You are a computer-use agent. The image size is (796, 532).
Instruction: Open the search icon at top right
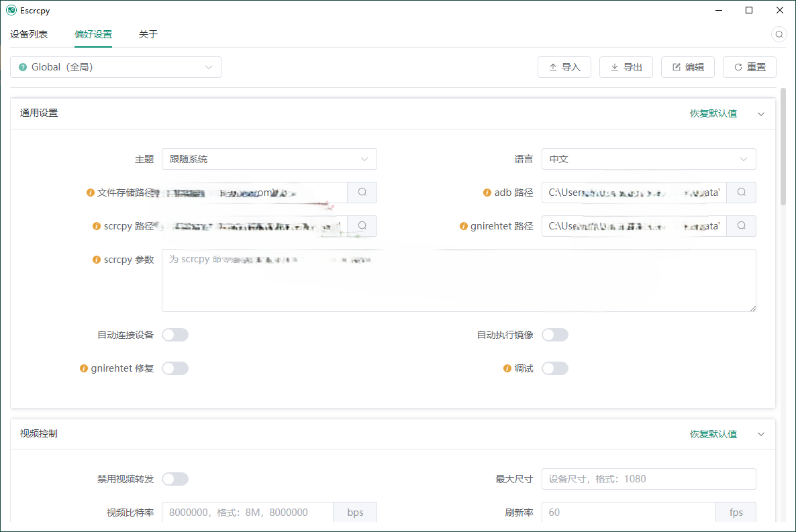(779, 34)
